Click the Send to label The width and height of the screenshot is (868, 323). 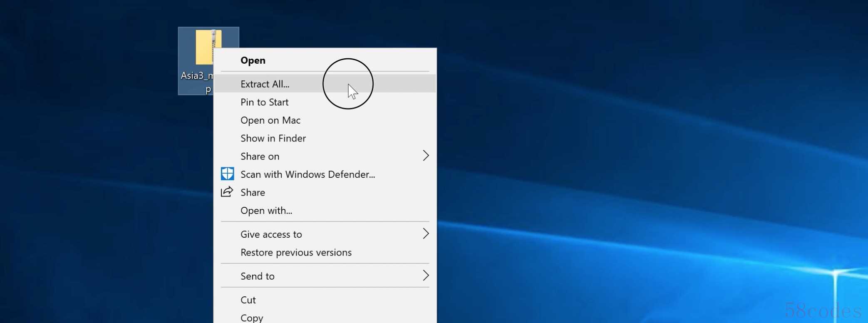(257, 276)
